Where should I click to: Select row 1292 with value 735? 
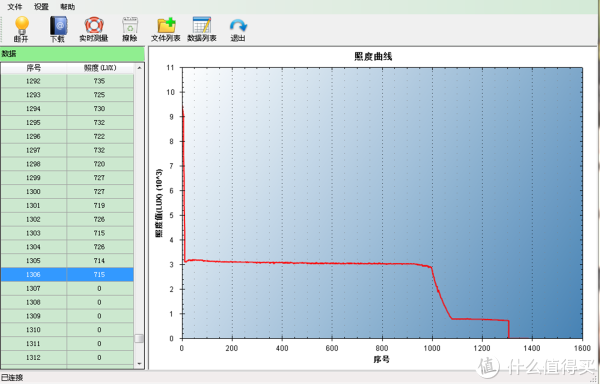67,81
